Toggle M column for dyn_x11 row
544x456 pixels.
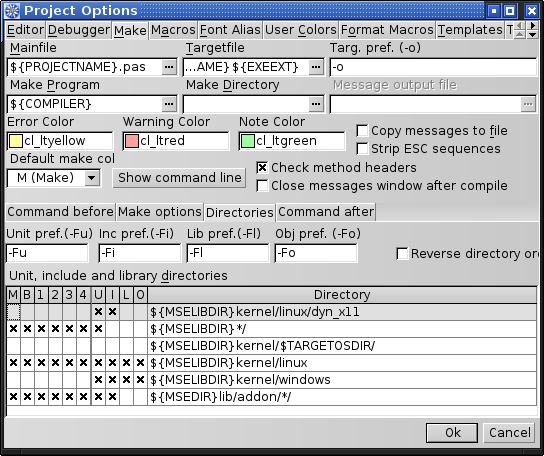coord(13,312)
